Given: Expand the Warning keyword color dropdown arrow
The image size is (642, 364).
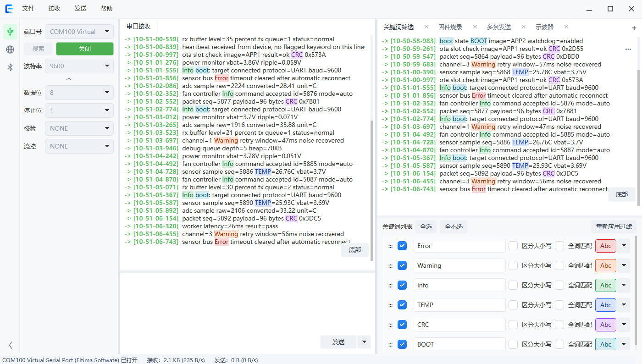Looking at the screenshot, I should pyautogui.click(x=624, y=265).
